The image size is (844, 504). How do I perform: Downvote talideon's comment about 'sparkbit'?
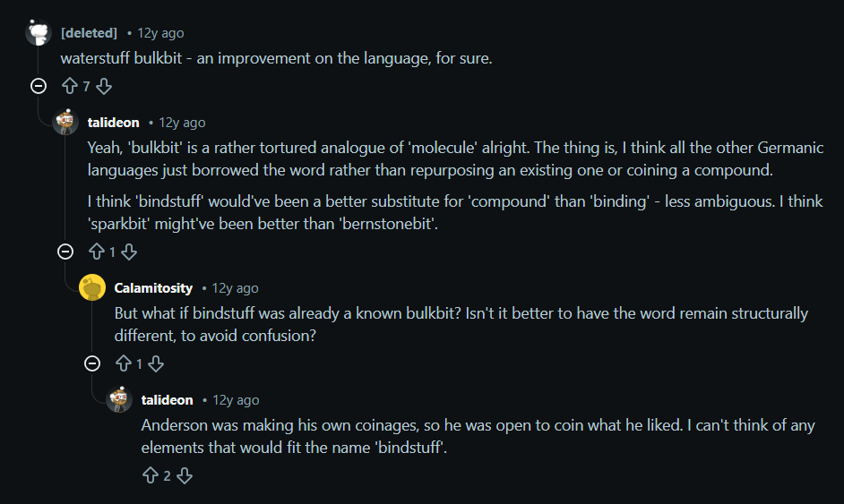tap(129, 252)
